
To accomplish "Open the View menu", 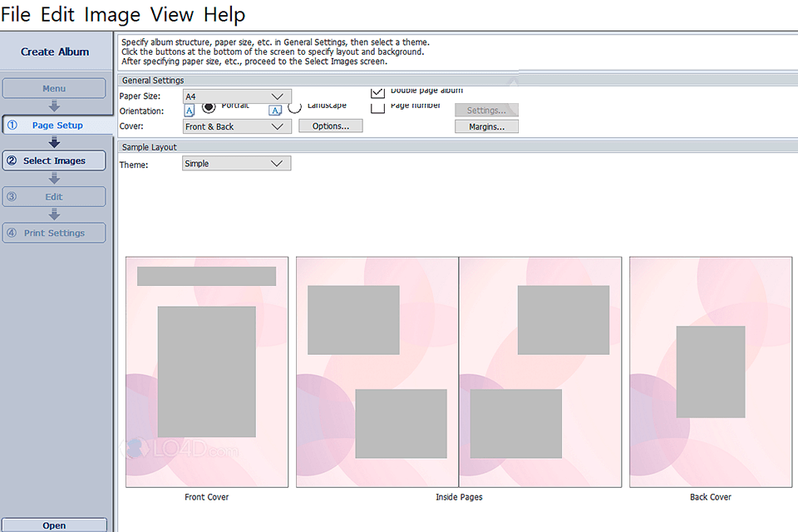I will tap(172, 14).
